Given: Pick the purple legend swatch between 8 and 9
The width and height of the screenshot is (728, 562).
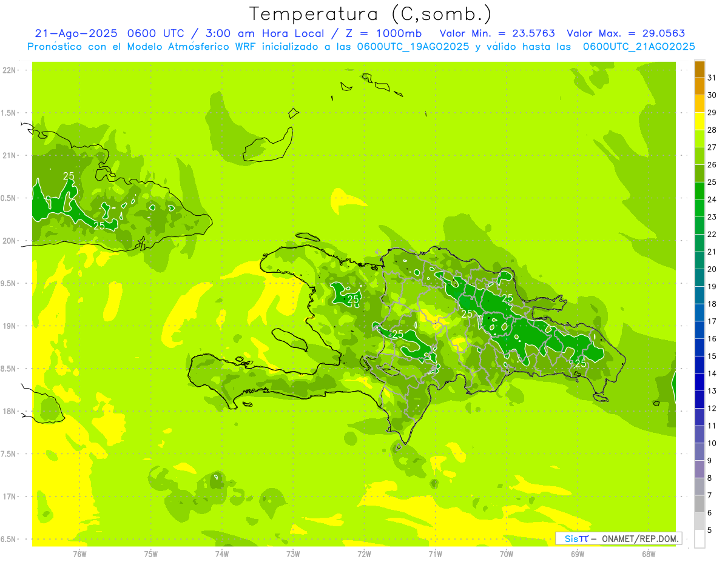Looking at the screenshot, I should (x=699, y=469).
